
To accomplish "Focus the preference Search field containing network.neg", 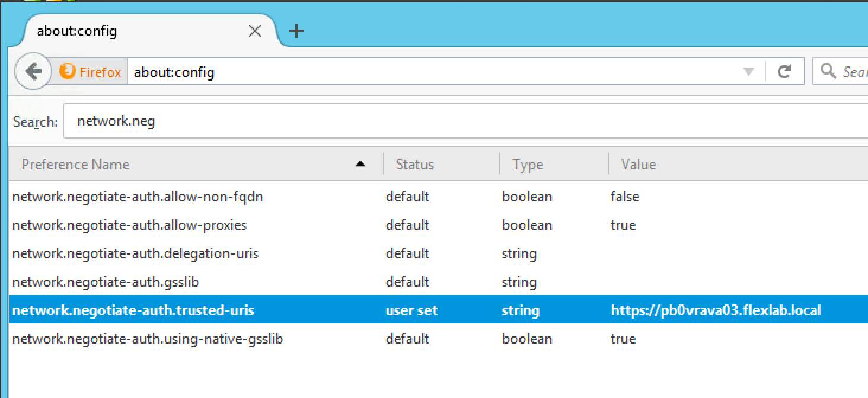I will (x=465, y=121).
